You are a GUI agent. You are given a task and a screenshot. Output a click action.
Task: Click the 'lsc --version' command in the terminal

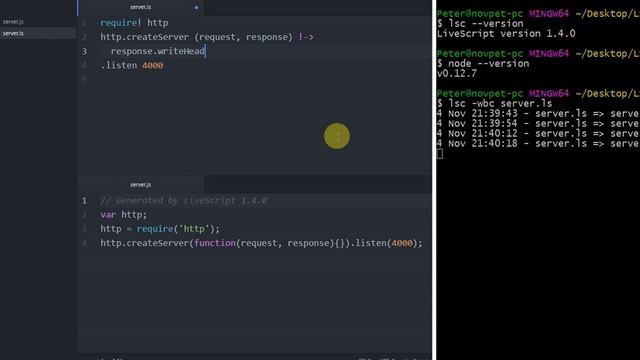[x=485, y=24]
